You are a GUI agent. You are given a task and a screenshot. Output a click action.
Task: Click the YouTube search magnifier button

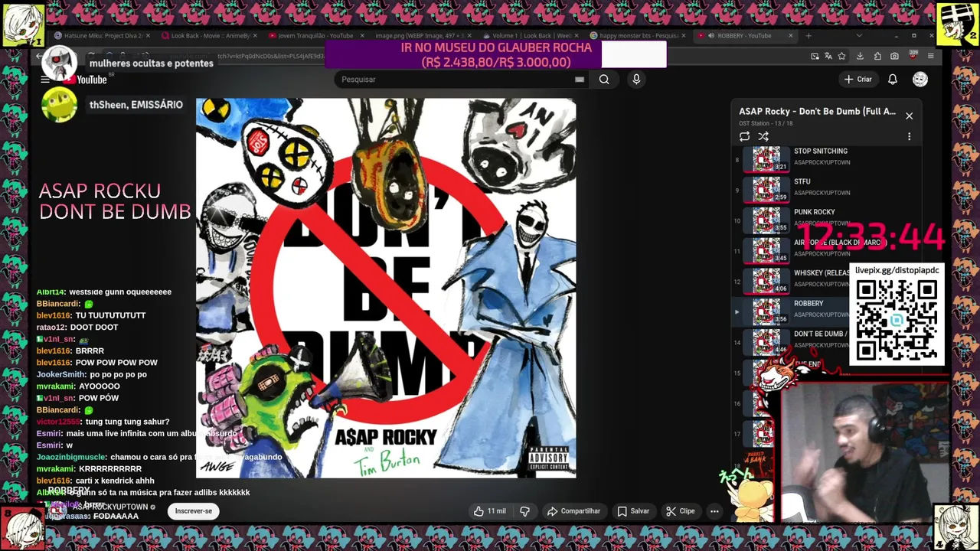(604, 79)
